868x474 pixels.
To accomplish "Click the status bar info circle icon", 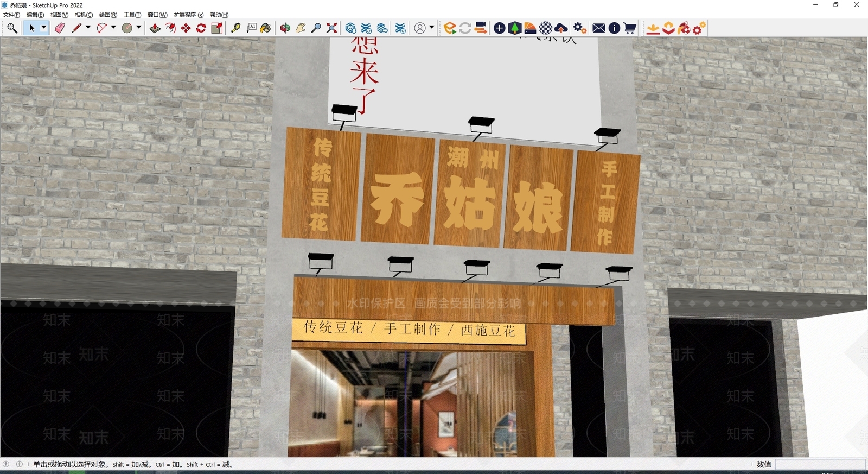I will point(20,464).
